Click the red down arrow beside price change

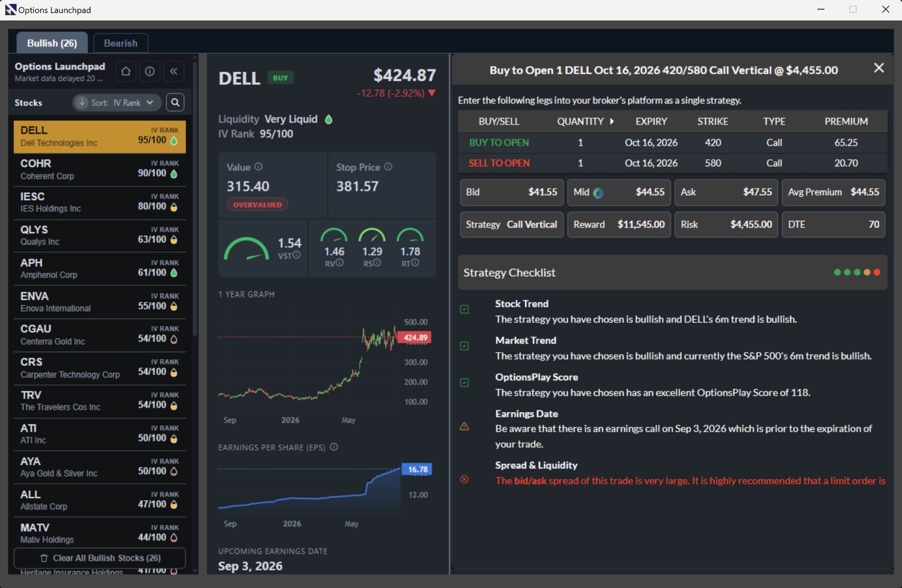tap(432, 93)
